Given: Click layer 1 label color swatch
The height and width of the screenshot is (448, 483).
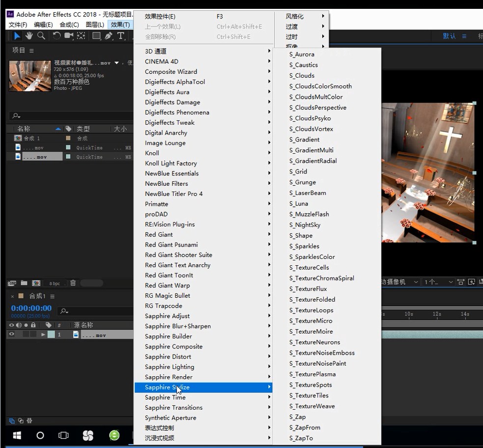Looking at the screenshot, I should (51, 335).
